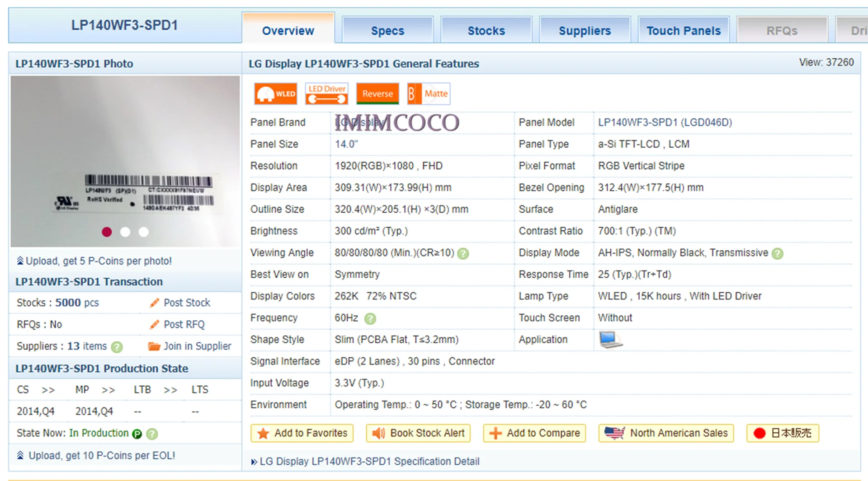The image size is (868, 481).
Task: Click the arrow icon before Specification Detail
Action: [x=254, y=462]
